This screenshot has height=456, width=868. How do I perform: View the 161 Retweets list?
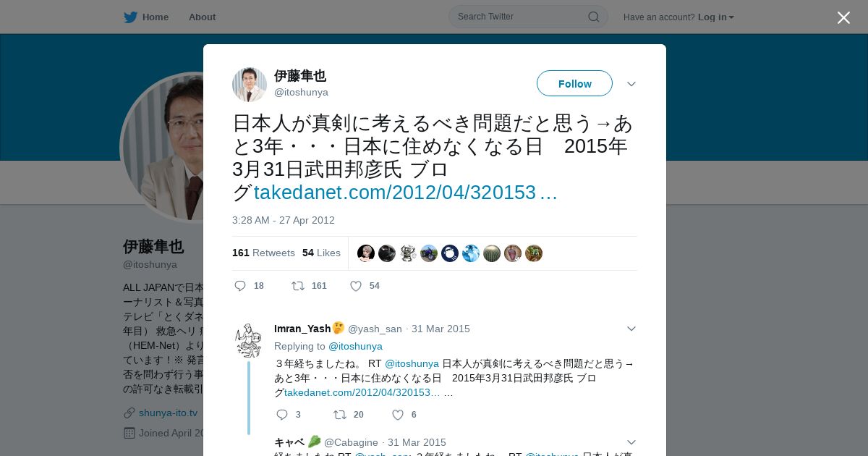click(x=263, y=253)
